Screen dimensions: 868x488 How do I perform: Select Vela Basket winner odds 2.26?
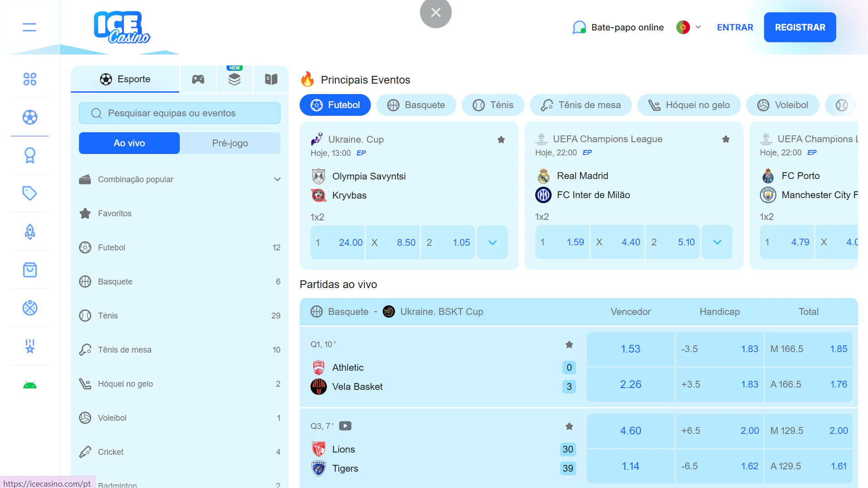pyautogui.click(x=631, y=384)
